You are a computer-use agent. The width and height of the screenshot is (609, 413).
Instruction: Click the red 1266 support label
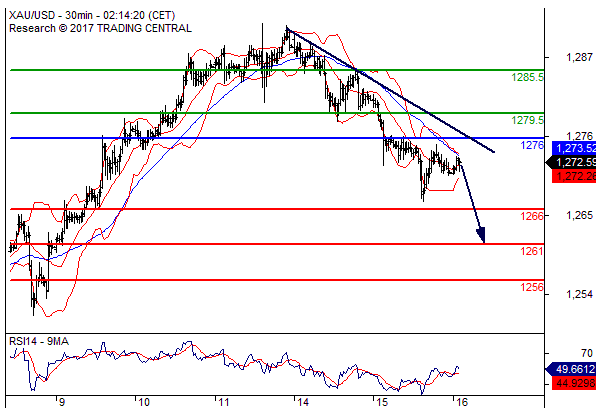pos(532,216)
